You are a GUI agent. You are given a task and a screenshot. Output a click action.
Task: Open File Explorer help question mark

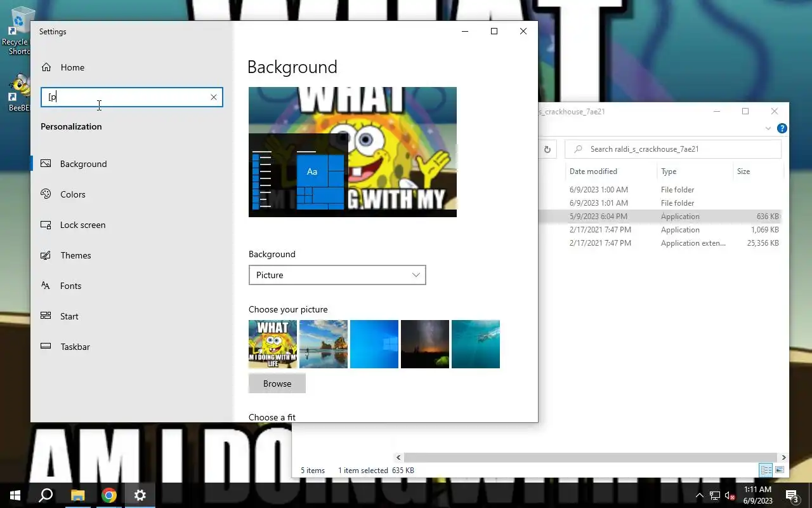point(782,128)
